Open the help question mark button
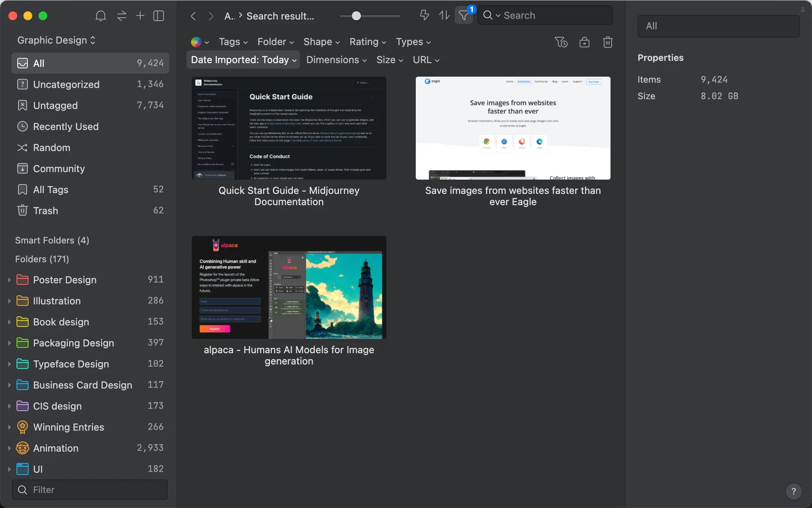 click(794, 491)
